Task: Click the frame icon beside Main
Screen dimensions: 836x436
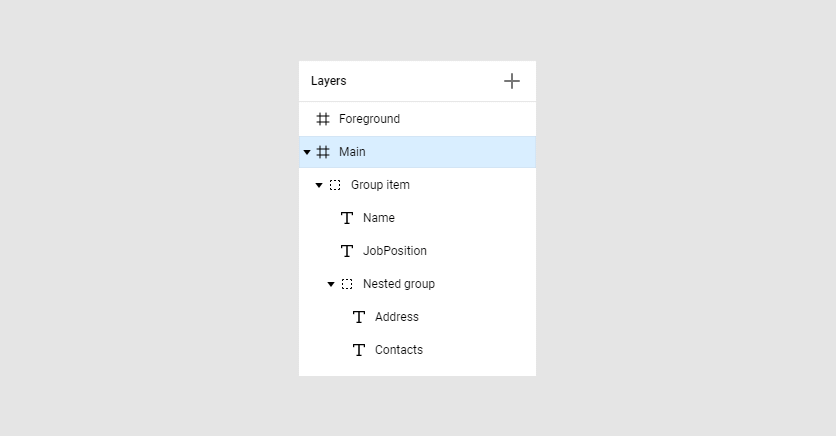Action: click(x=323, y=152)
